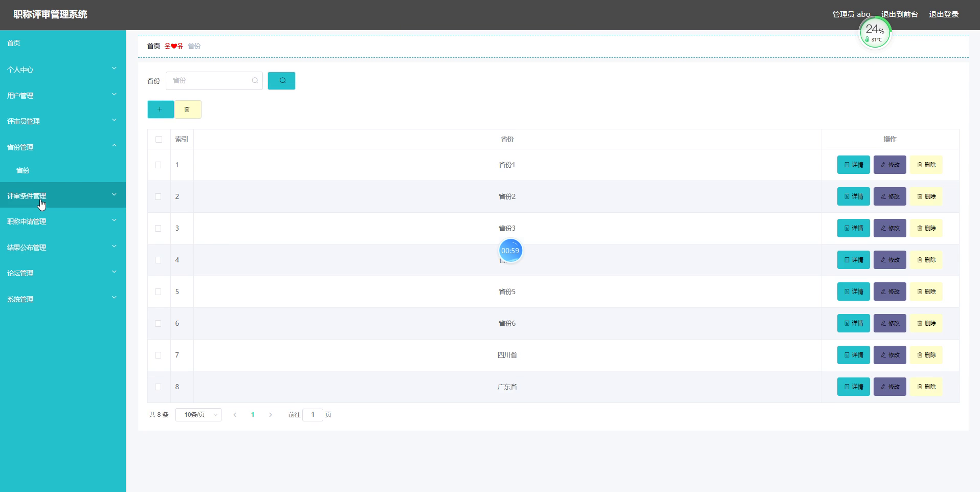
Task: Click 修改 for 广东省 row
Action: pos(889,387)
